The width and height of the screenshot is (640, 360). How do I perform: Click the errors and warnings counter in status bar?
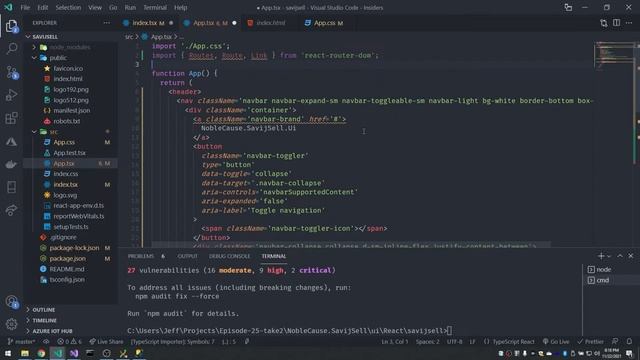(69, 342)
